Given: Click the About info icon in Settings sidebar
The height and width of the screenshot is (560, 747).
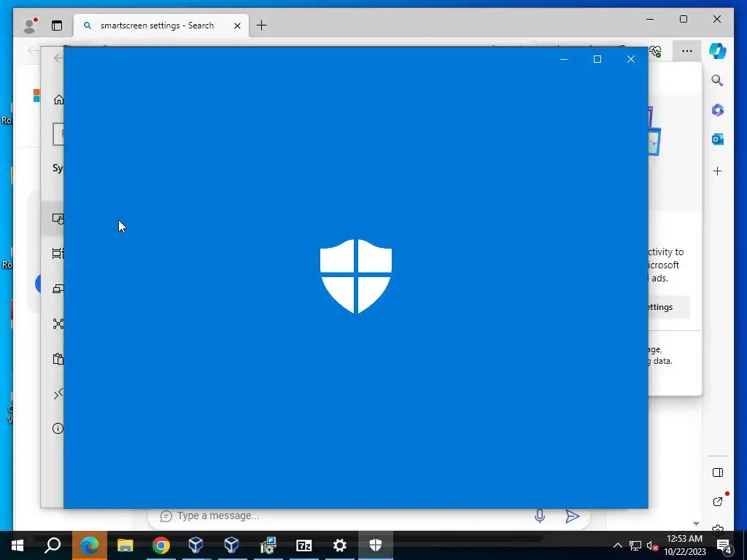Looking at the screenshot, I should [58, 429].
